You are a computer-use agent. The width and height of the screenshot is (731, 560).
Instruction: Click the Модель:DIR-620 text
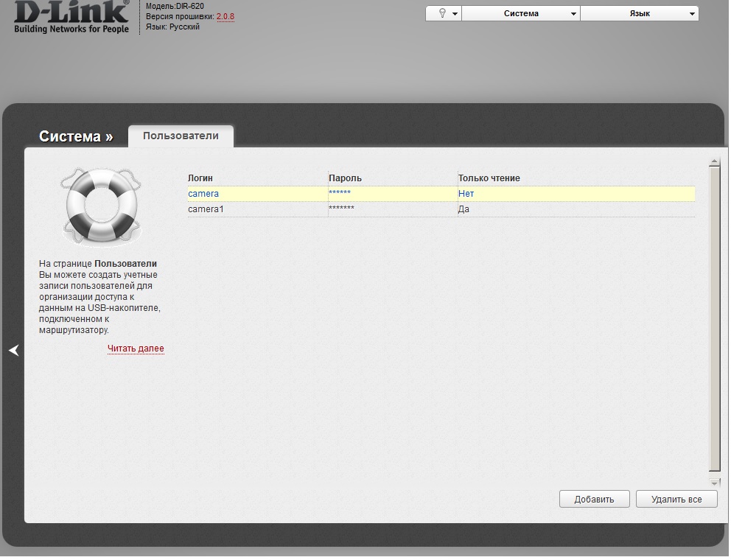175,6
